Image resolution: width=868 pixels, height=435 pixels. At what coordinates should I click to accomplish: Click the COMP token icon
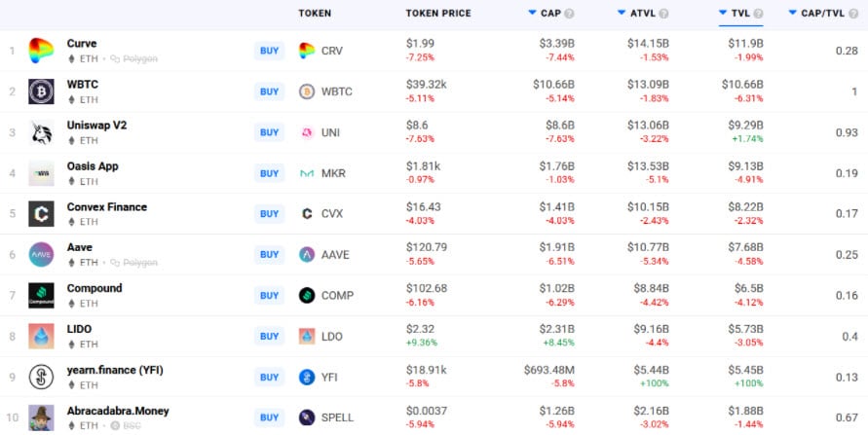(307, 296)
